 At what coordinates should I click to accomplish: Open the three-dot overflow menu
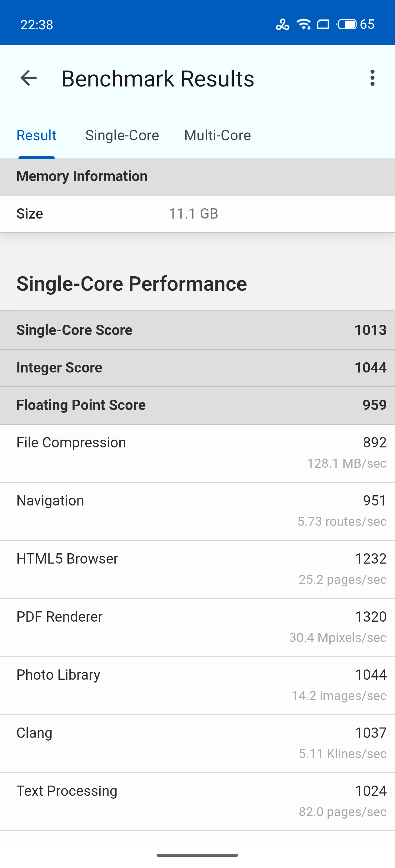tap(372, 78)
